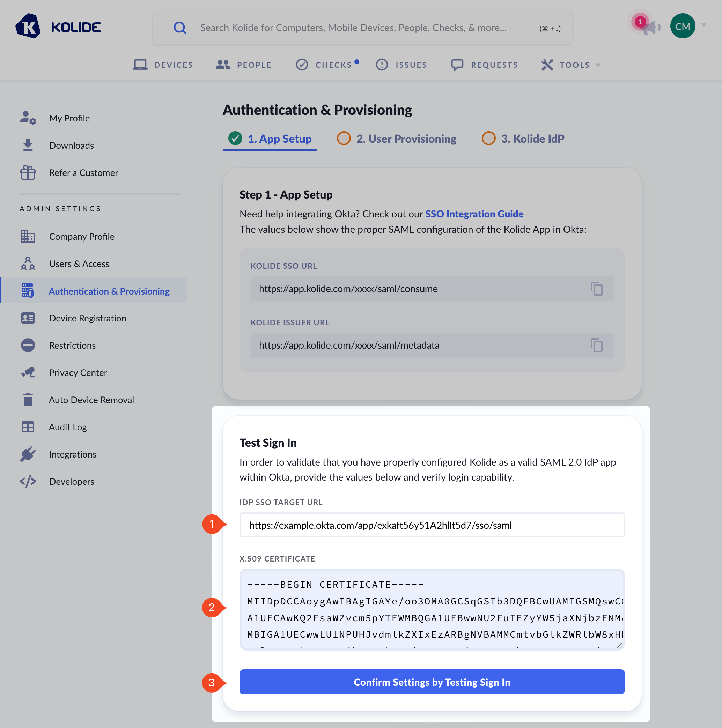
Task: Expand the Tools dropdown arrow
Action: pos(598,65)
